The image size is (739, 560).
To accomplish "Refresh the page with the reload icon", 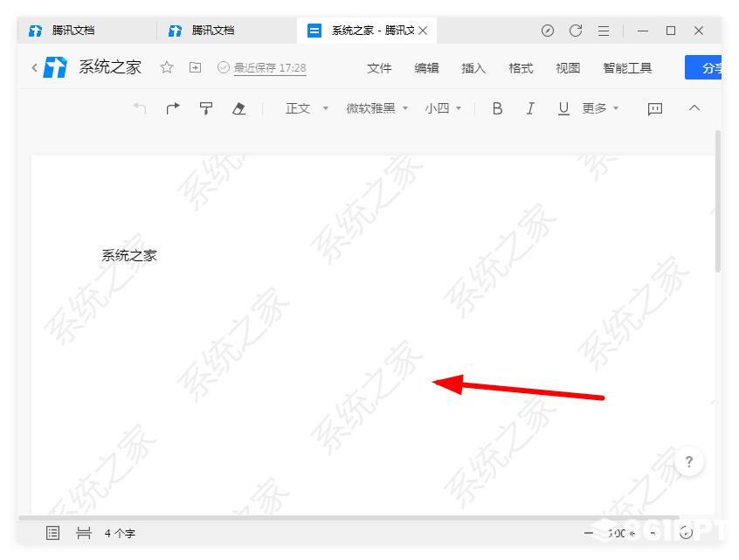I will pos(576,31).
